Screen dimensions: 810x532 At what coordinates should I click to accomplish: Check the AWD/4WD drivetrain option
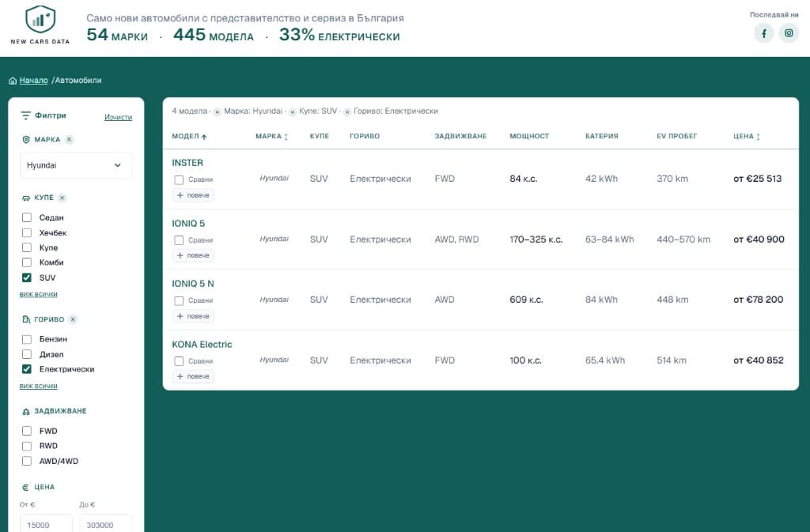27,461
